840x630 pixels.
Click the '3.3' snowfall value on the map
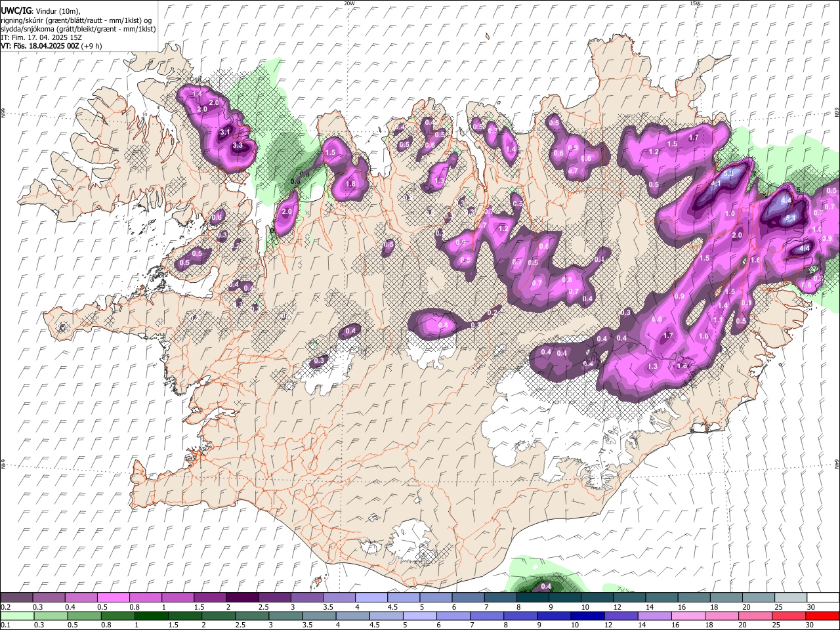click(x=238, y=145)
